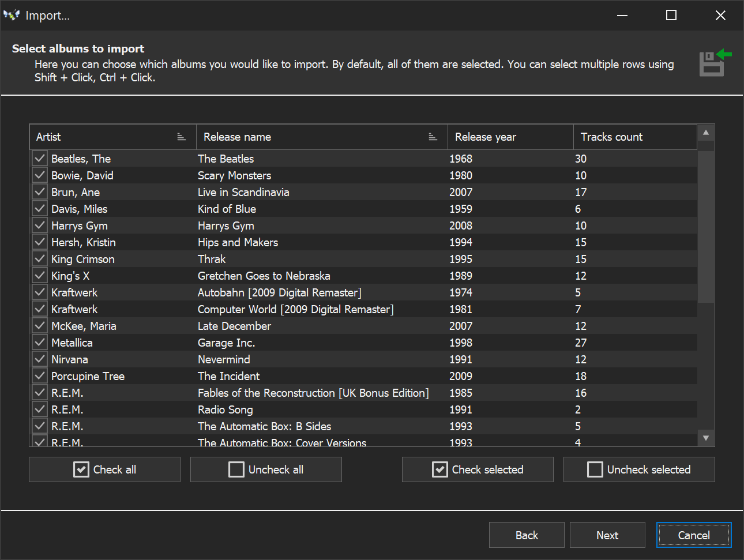The width and height of the screenshot is (744, 560).
Task: Select the Metallica Garage Inc. row
Action: pos(226,343)
